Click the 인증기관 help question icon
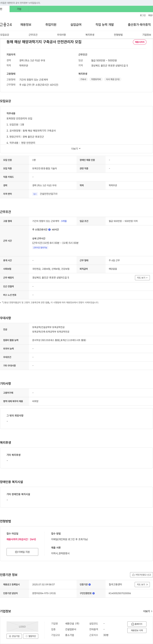 pos(90,585)
